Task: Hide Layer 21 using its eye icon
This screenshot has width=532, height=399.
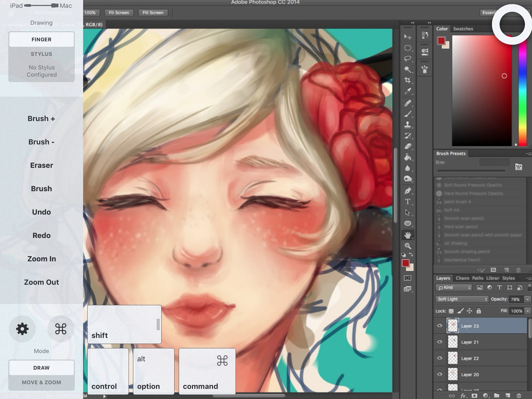Action: coord(440,342)
